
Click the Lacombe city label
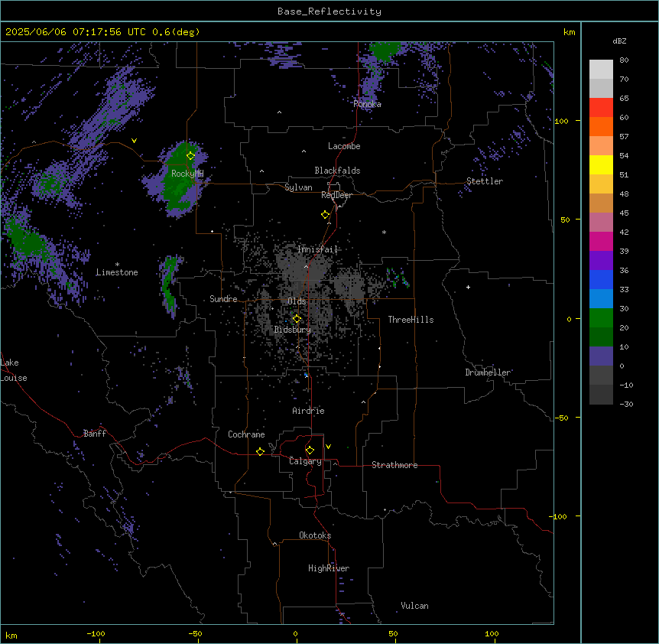[x=344, y=146]
